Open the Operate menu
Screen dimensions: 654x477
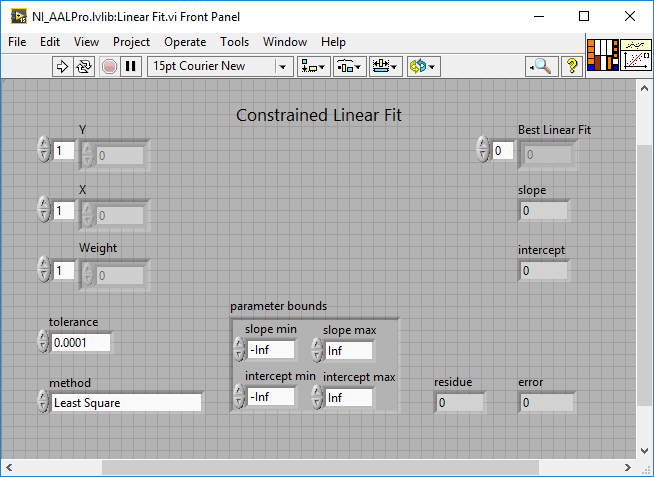(x=185, y=42)
